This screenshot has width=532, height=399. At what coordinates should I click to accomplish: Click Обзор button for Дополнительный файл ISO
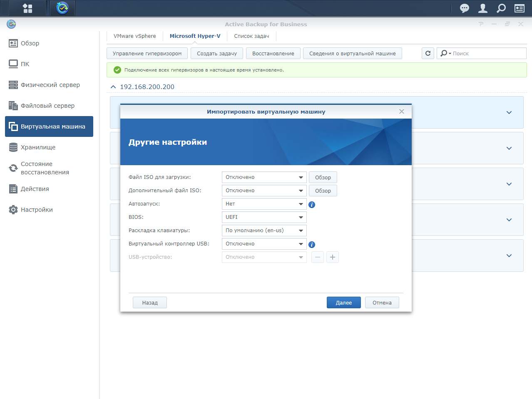click(323, 191)
